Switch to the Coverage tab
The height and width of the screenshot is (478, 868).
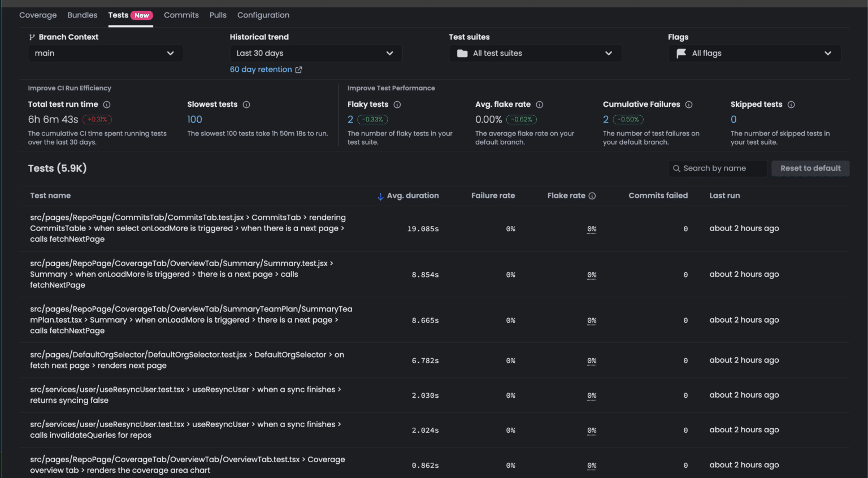click(x=37, y=15)
